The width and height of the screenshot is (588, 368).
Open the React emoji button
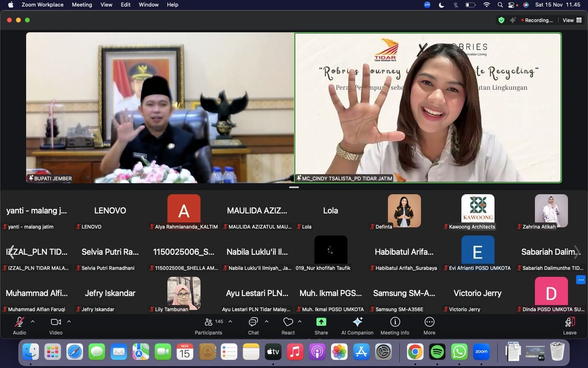pos(288,326)
